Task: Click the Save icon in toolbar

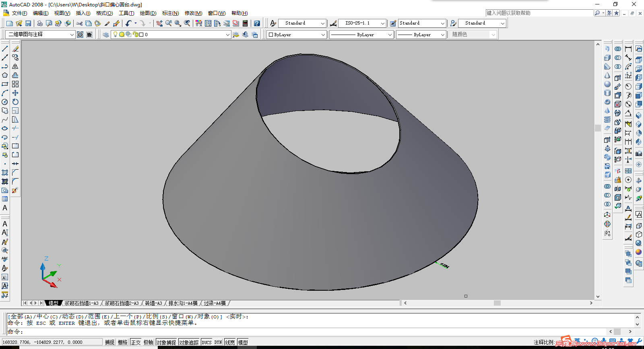Action: click(x=28, y=23)
